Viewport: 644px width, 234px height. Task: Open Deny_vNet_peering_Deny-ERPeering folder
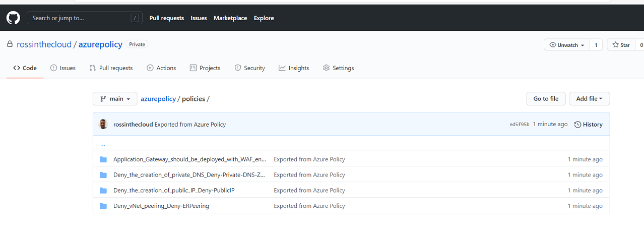click(x=161, y=206)
